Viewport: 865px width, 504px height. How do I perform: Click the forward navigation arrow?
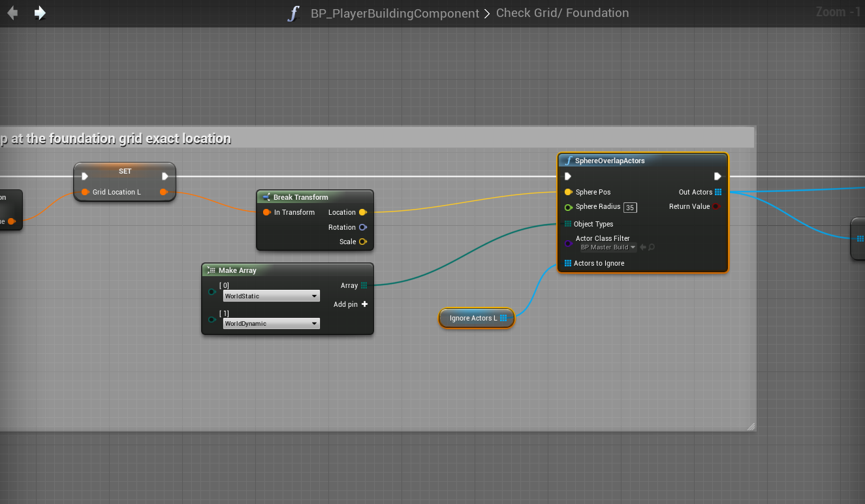point(40,13)
